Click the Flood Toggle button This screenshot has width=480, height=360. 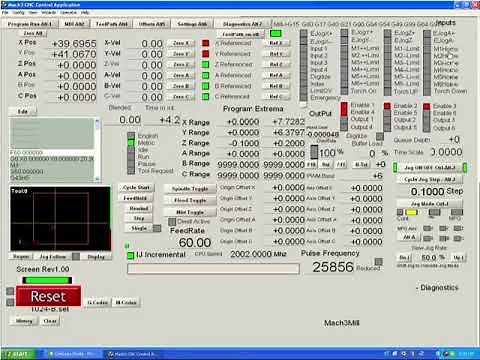pos(190,200)
